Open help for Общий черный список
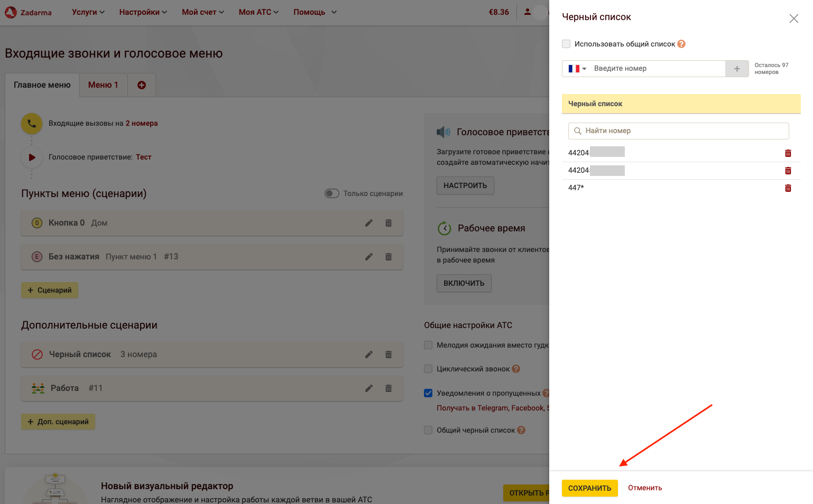Viewport: 813px width, 504px height. (521, 430)
